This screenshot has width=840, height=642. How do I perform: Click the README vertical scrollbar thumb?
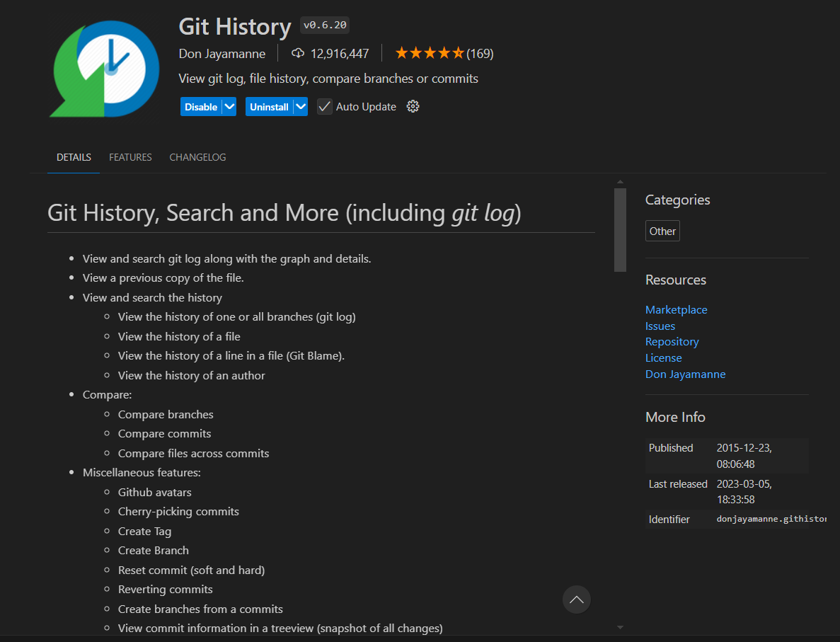pyautogui.click(x=621, y=230)
